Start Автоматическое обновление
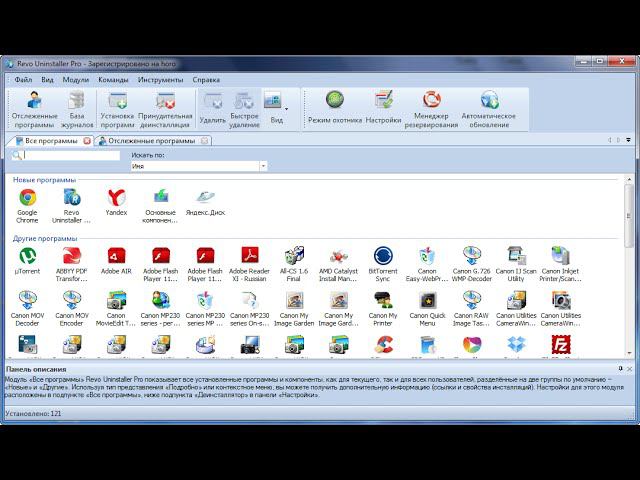This screenshot has width=640, height=480. pyautogui.click(x=489, y=109)
